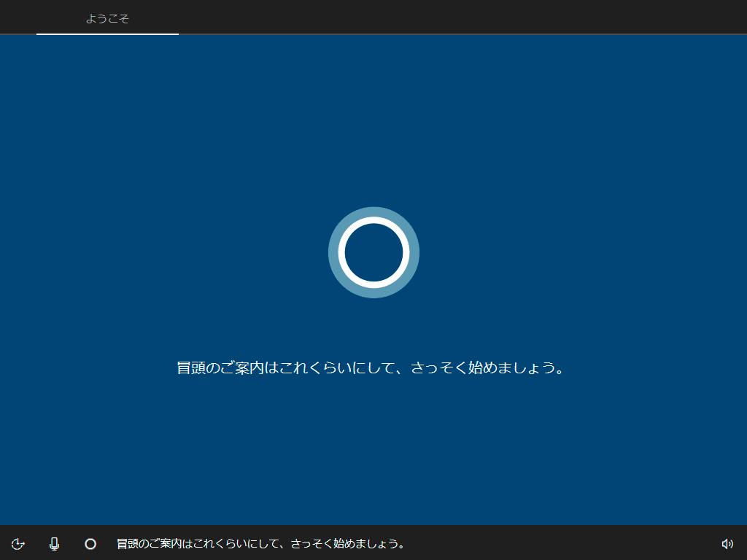This screenshot has height=560, width=747.
Task: Click the Cortana status indicator beside the microphone
Action: coord(90,544)
